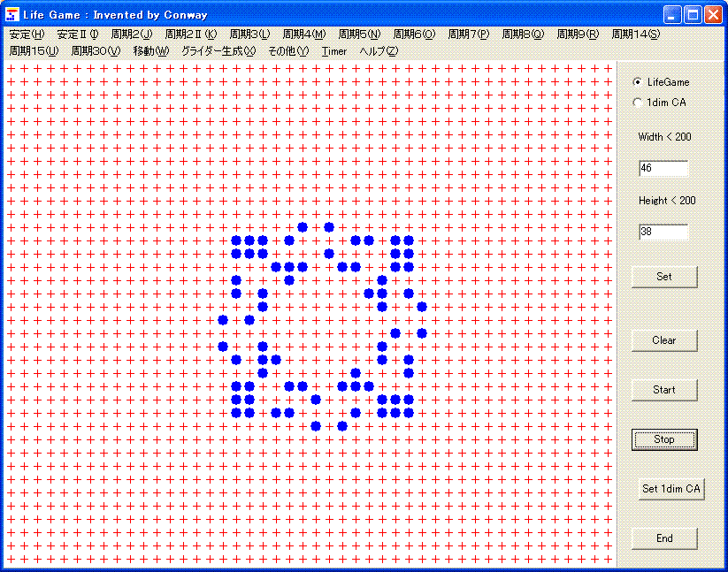Click the Set button
Image resolution: width=728 pixels, height=572 pixels.
pos(664,277)
